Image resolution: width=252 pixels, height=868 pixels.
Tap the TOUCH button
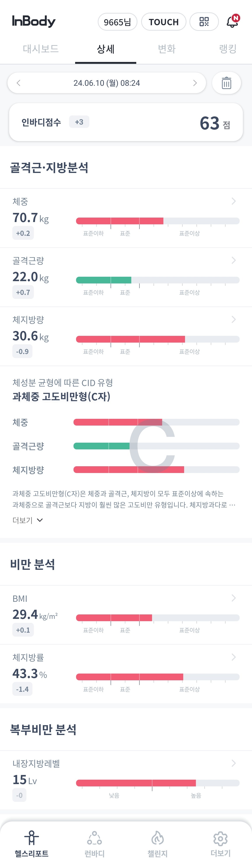[x=164, y=22]
